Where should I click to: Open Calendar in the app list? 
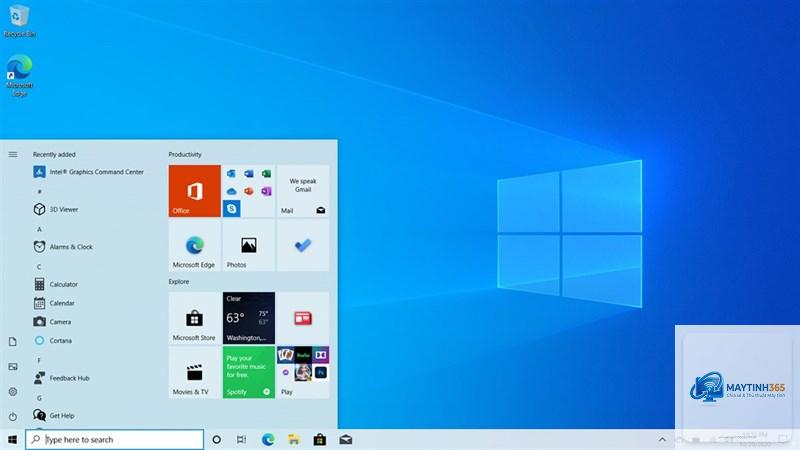[55, 303]
